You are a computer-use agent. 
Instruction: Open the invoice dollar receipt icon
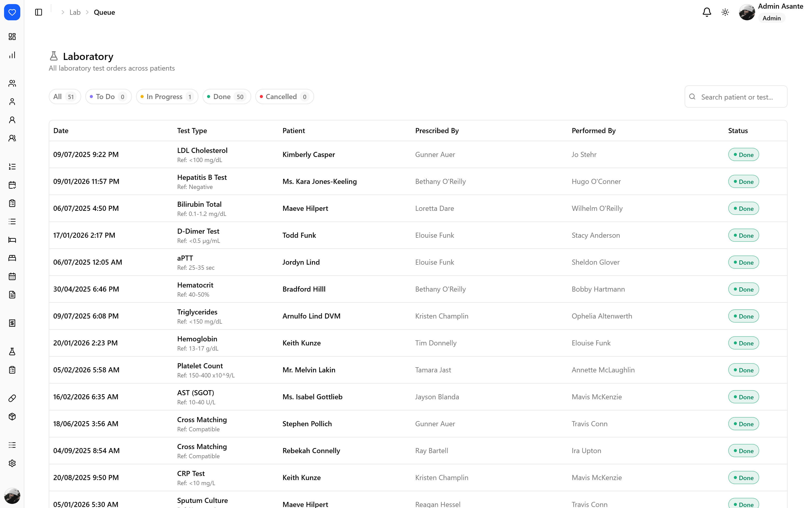point(12,323)
